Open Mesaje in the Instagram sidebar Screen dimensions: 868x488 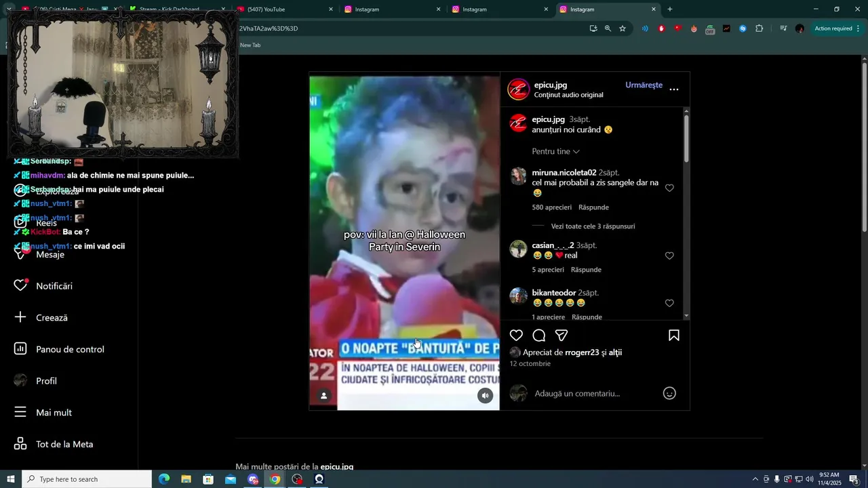click(39, 254)
